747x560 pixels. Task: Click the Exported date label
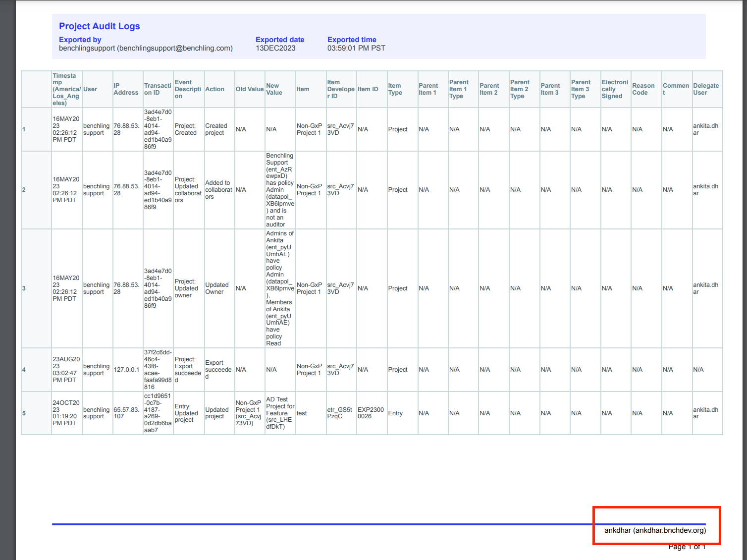[x=280, y=40]
